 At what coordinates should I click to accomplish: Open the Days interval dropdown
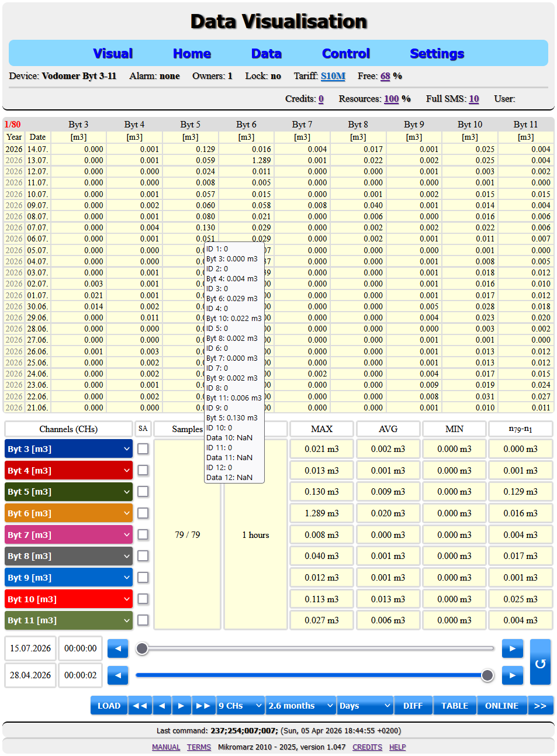(365, 706)
